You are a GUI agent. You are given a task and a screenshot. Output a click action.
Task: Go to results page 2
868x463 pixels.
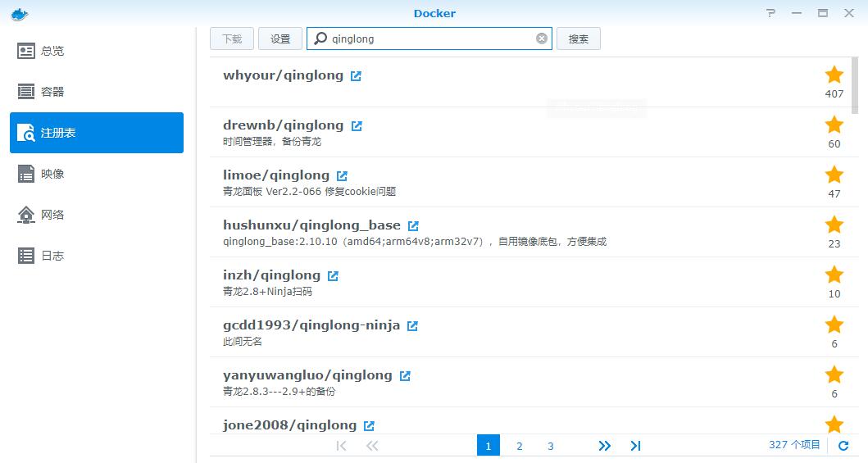tap(519, 446)
